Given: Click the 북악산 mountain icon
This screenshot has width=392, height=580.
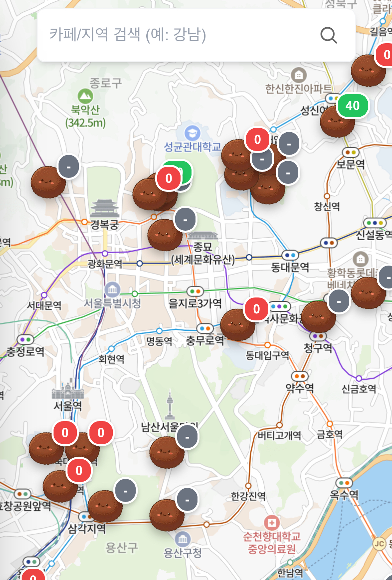Looking at the screenshot, I should 85,96.
